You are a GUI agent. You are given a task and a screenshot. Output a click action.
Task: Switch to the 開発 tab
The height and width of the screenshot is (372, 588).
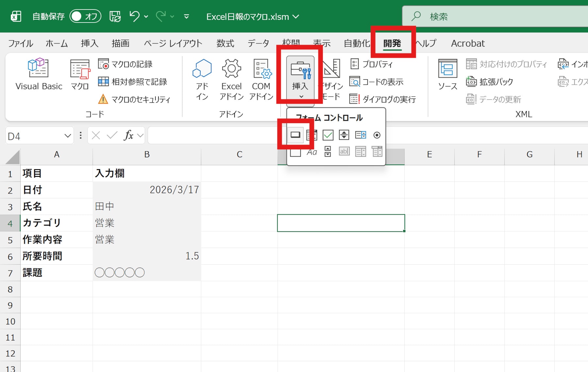[392, 43]
